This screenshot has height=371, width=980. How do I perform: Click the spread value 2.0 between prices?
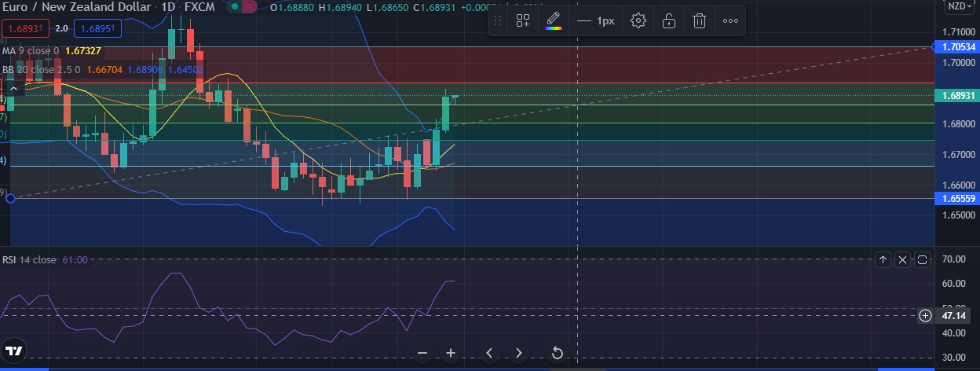coord(60,29)
